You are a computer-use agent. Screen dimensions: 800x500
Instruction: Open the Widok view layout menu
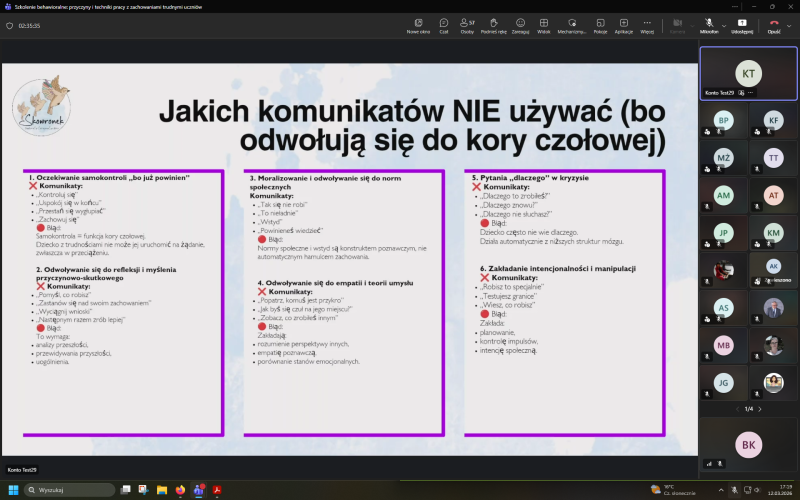[x=544, y=24]
